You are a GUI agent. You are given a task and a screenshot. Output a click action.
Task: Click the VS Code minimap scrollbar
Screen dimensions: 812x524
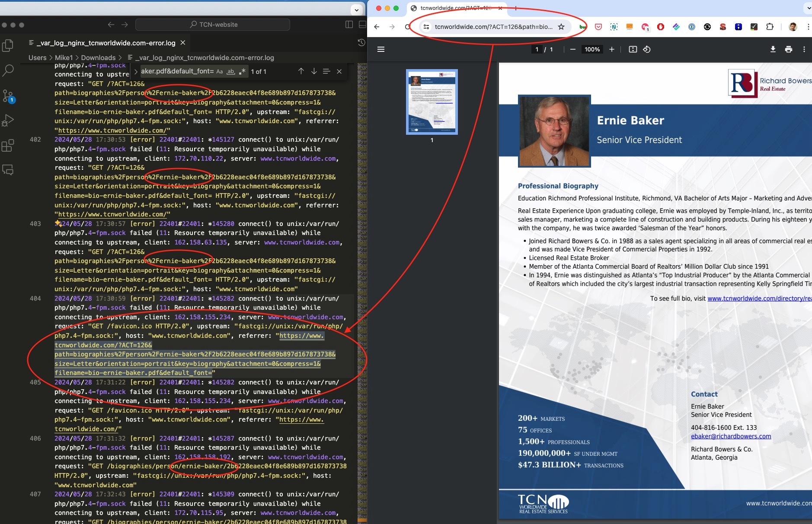362,293
